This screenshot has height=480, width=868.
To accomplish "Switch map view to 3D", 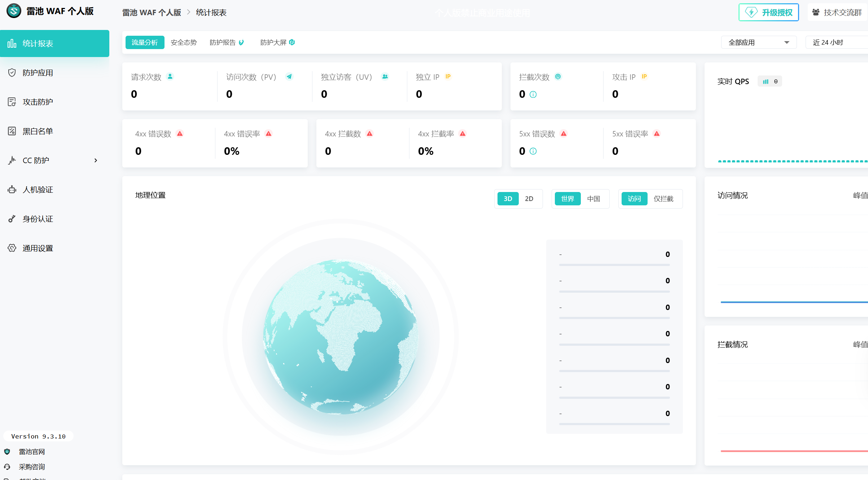I will coord(508,199).
